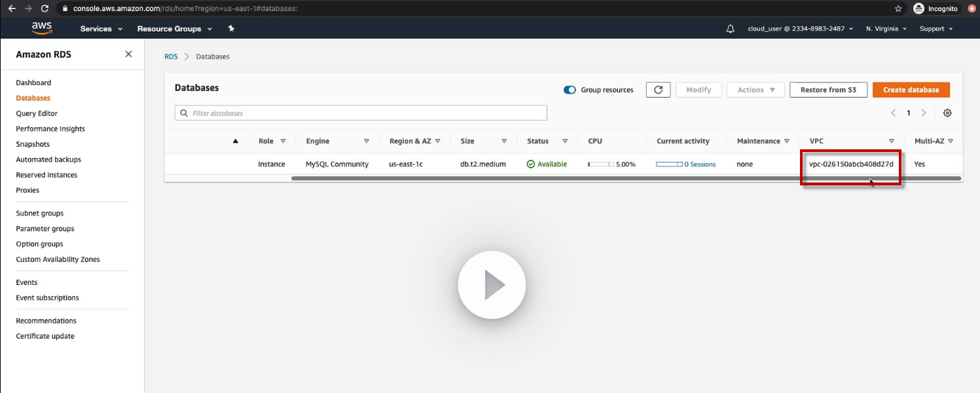The width and height of the screenshot is (980, 393).
Task: Open the Actions dropdown button
Action: tap(755, 90)
